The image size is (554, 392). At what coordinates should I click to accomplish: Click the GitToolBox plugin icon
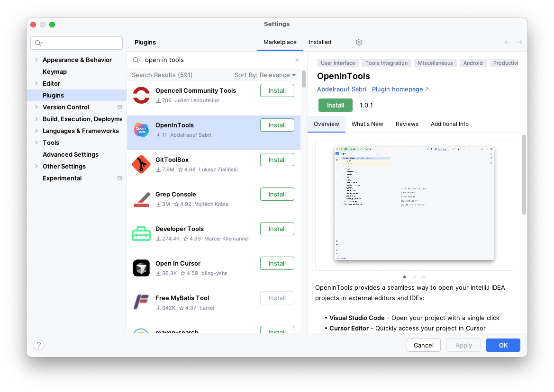point(141,164)
